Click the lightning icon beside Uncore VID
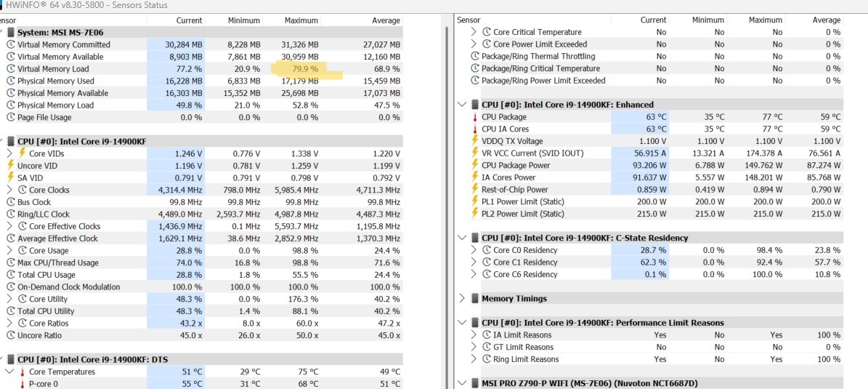Viewport: 868px width, 389px height. click(x=10, y=166)
